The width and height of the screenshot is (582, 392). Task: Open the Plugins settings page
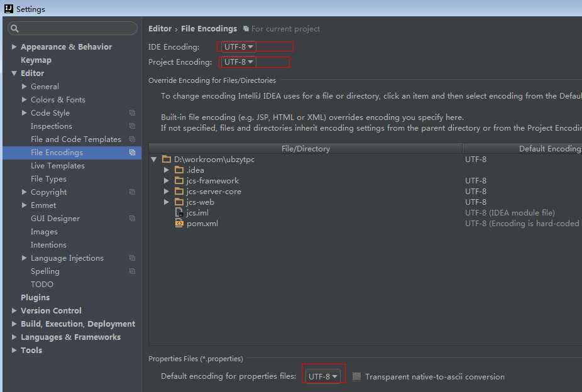pos(35,297)
